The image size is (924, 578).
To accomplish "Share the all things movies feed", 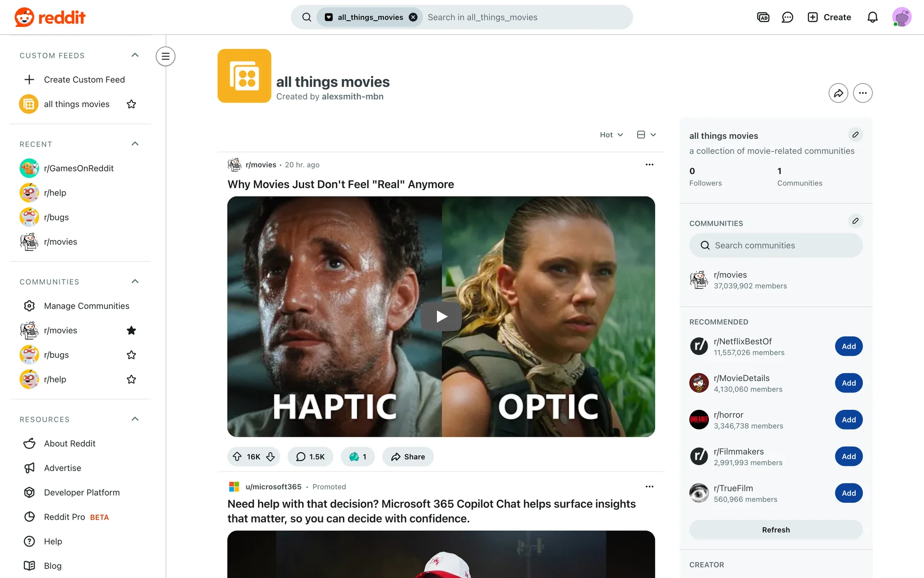I will coord(838,93).
